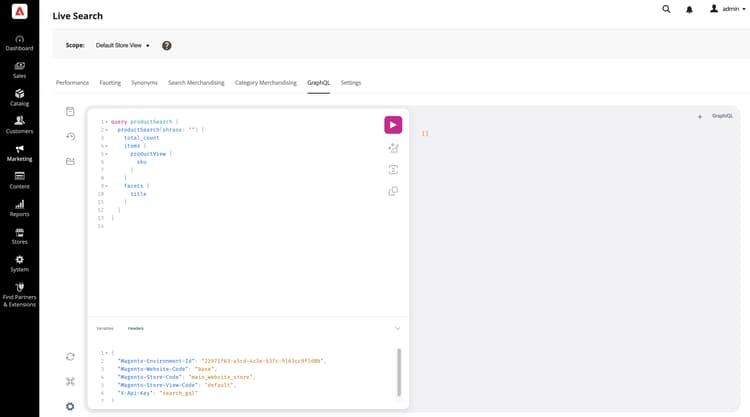The width and height of the screenshot is (750, 417).
Task: Open the notifications bell
Action: click(x=689, y=10)
